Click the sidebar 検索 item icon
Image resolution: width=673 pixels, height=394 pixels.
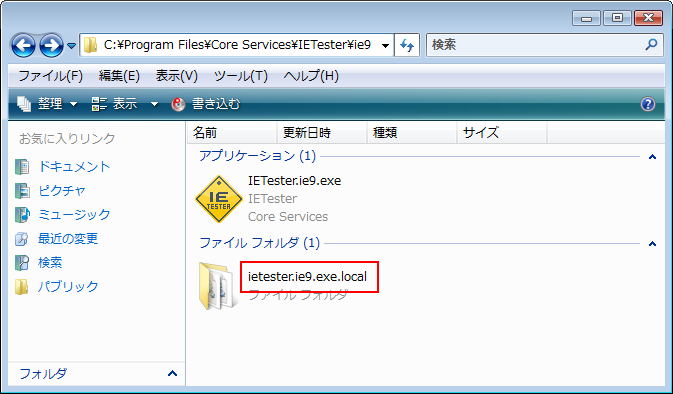tap(22, 263)
